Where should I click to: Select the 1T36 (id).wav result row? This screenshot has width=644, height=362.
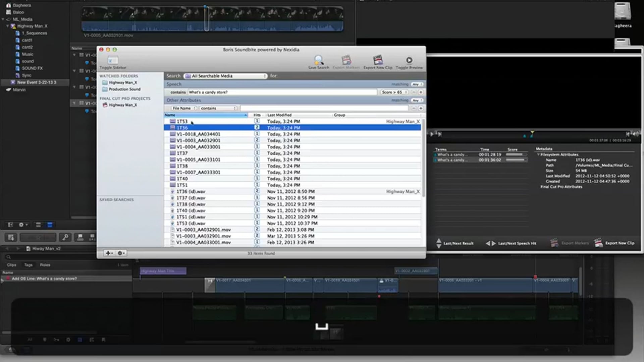(x=292, y=191)
